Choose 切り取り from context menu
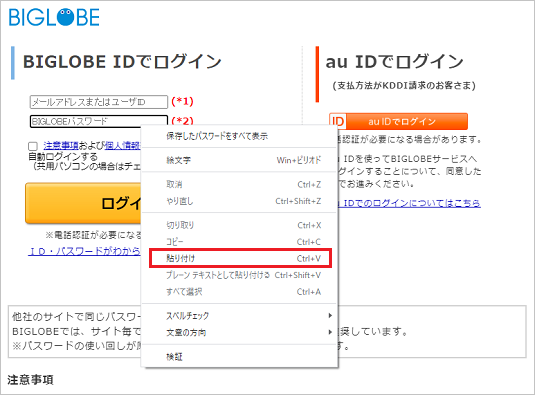 [239, 225]
